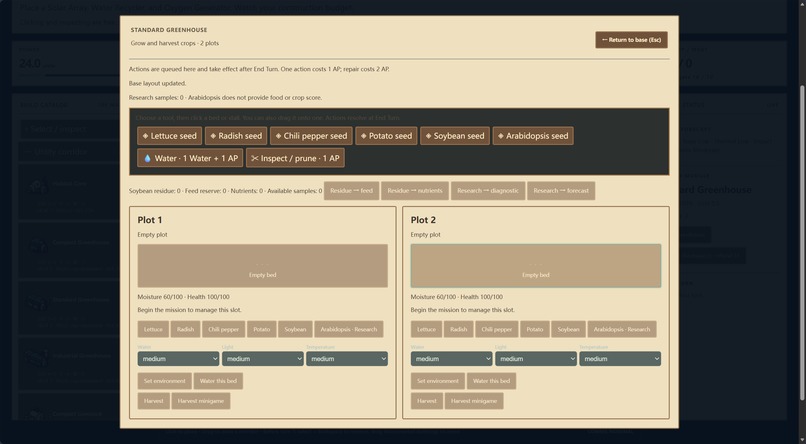The height and width of the screenshot is (444, 806).
Task: Click Set environment in Plot 1
Action: 164,381
